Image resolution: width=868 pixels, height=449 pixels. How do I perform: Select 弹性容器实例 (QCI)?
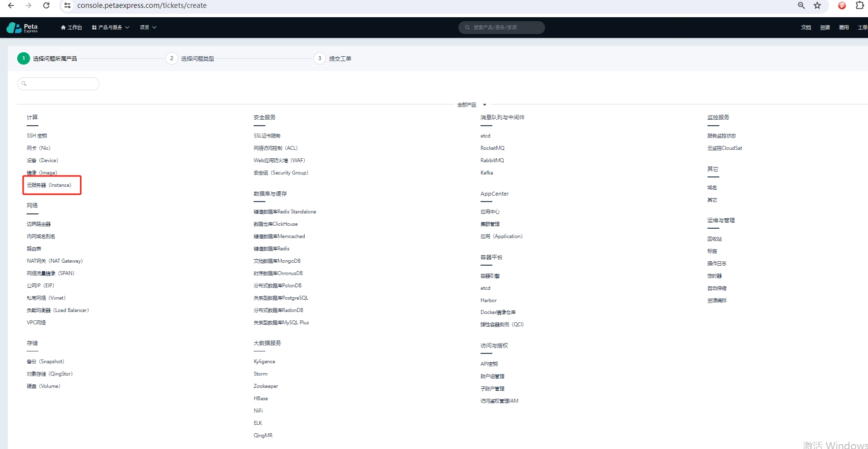pos(502,324)
